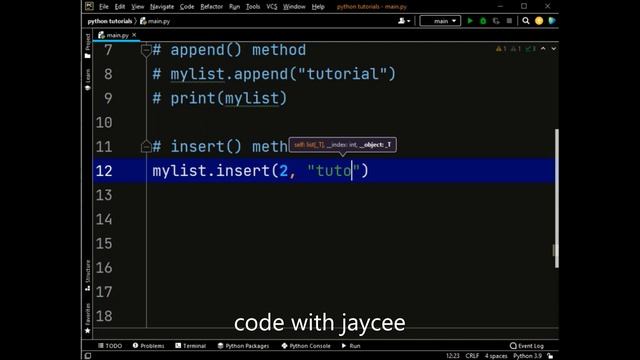
Task: Open the TODO tool window
Action: coord(110,346)
